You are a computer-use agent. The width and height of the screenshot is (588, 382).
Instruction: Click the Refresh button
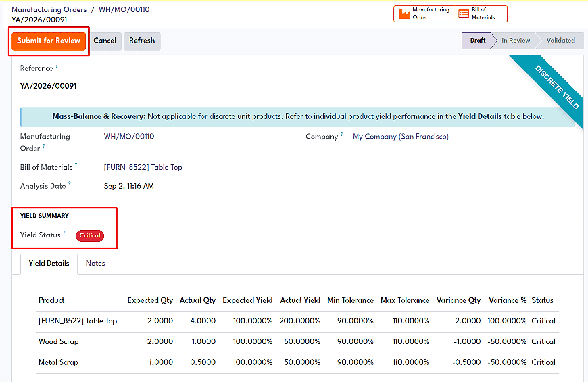pos(142,41)
